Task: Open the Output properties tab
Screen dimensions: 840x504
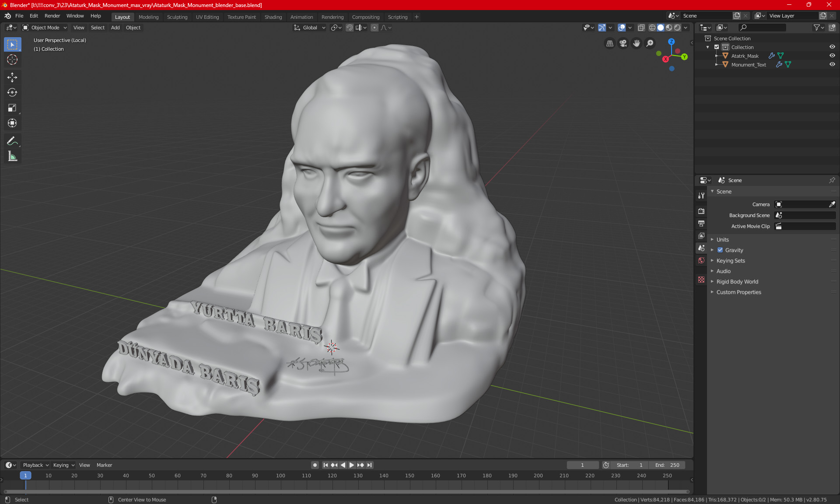Action: 701,224
